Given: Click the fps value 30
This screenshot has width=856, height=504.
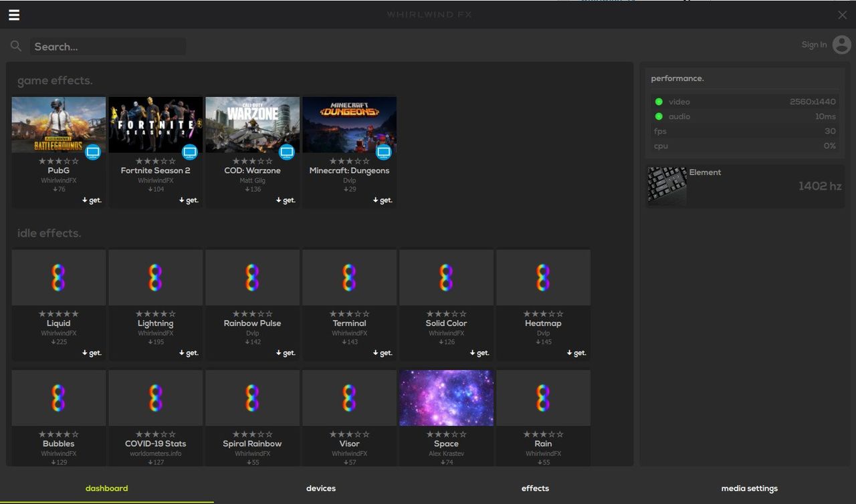Looking at the screenshot, I should click(x=830, y=131).
